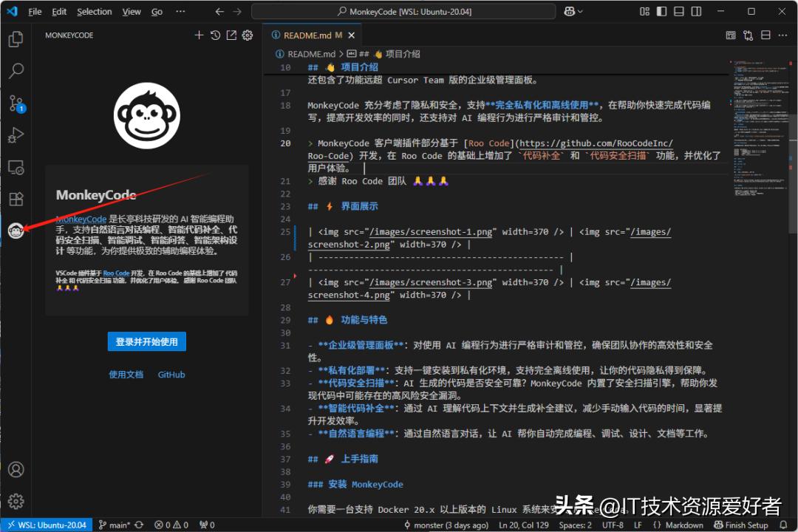Click the 登录并开始使用 button
This screenshot has height=532, width=798.
click(146, 341)
